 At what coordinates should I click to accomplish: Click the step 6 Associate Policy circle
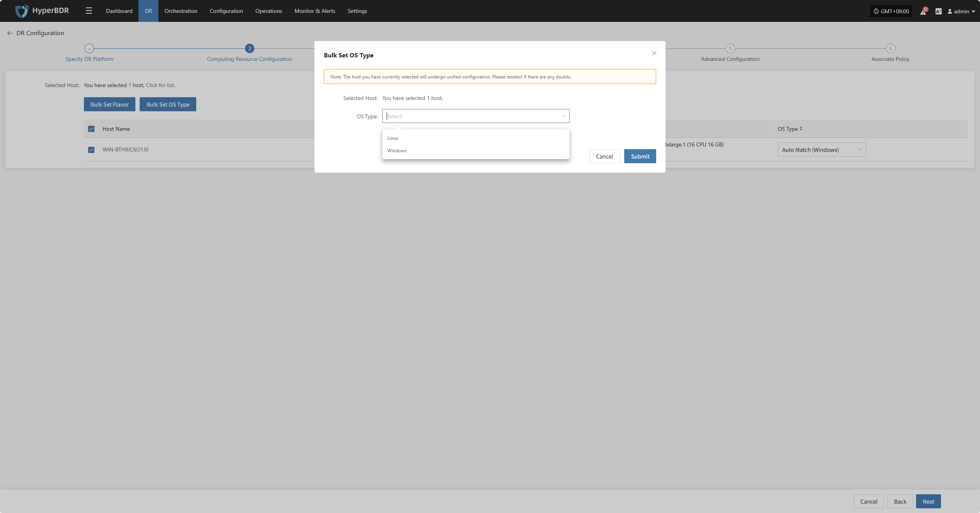(890, 48)
